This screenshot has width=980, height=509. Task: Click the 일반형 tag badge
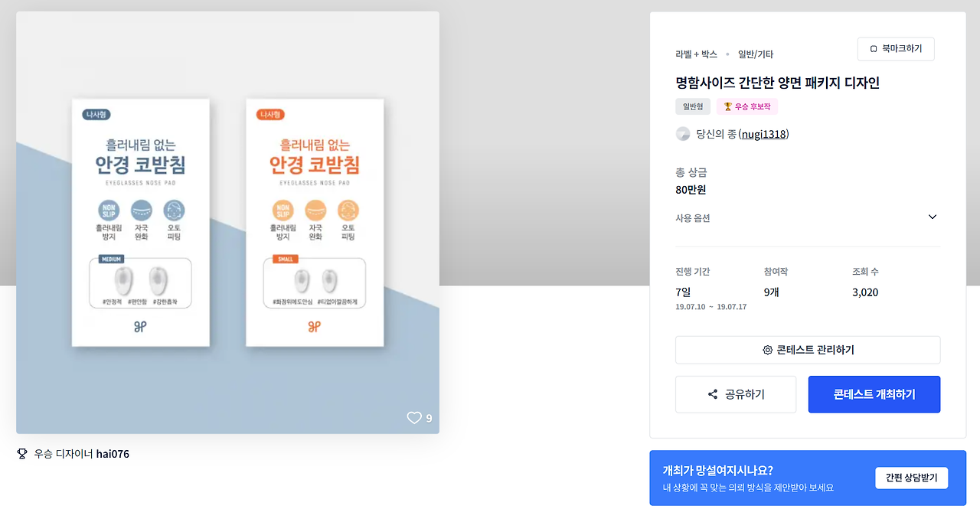[x=693, y=106]
